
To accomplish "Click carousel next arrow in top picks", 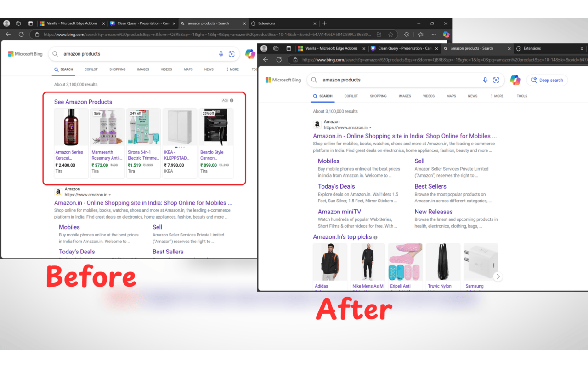I will [498, 276].
